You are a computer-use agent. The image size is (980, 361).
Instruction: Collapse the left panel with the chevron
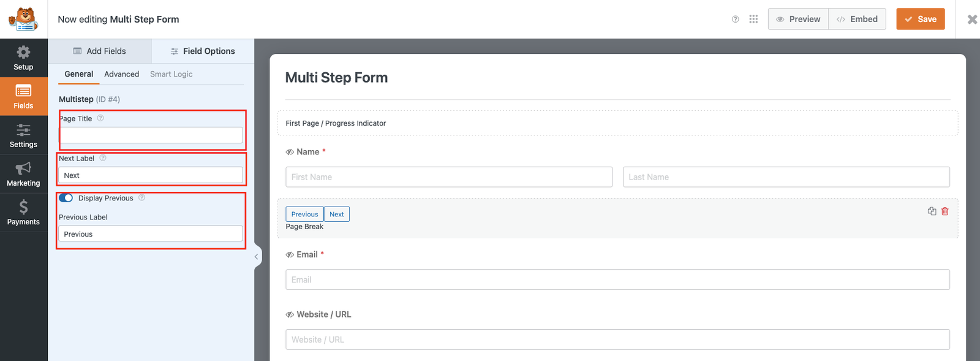click(257, 257)
